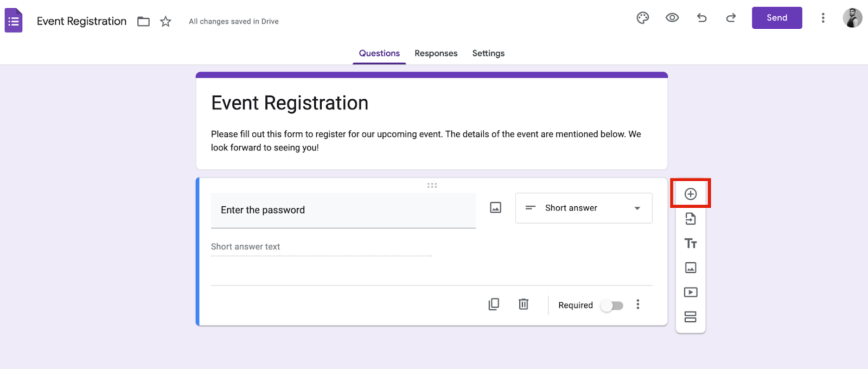
Task: Switch to the Responses tab
Action: tap(436, 53)
